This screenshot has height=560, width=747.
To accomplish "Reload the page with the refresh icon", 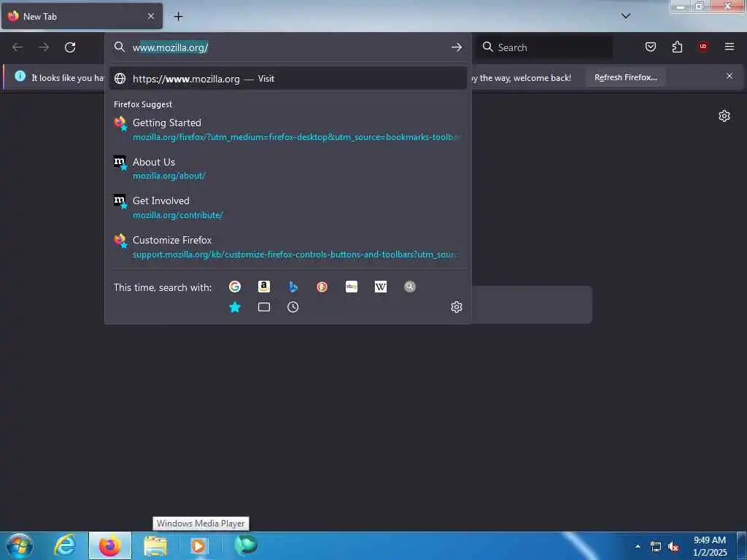I will 70,47.
